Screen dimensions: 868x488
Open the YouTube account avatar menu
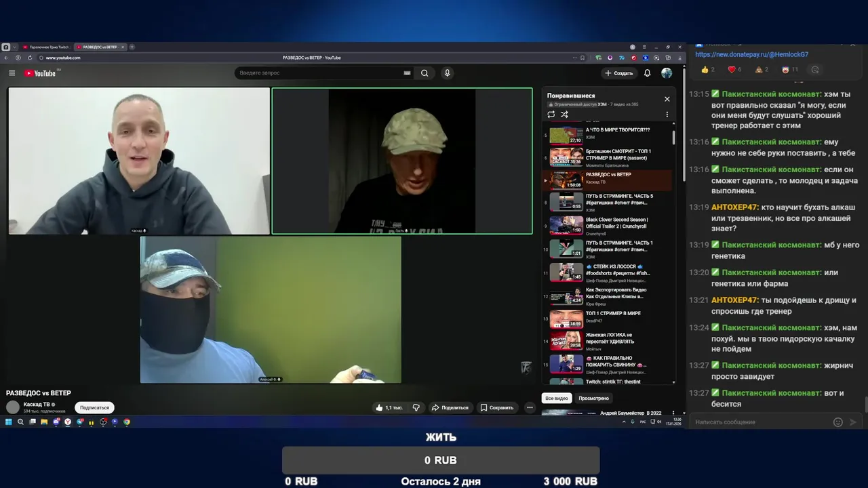click(x=667, y=73)
